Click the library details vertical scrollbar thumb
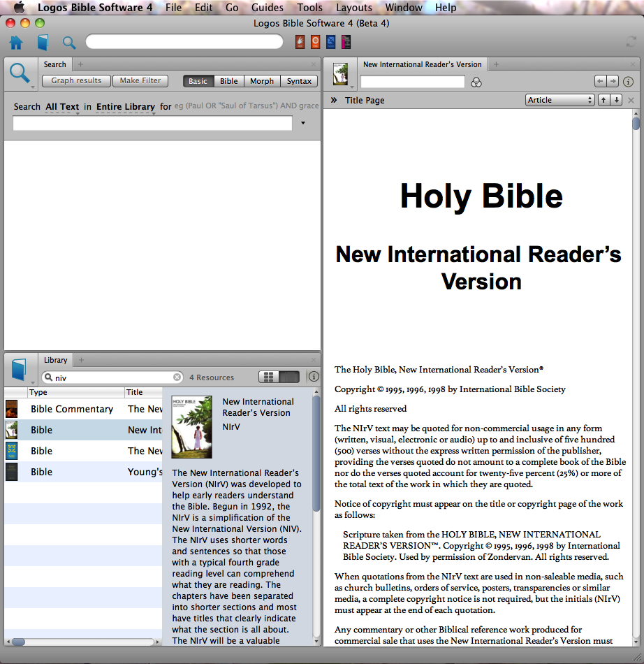This screenshot has width=644, height=664. (x=316, y=453)
